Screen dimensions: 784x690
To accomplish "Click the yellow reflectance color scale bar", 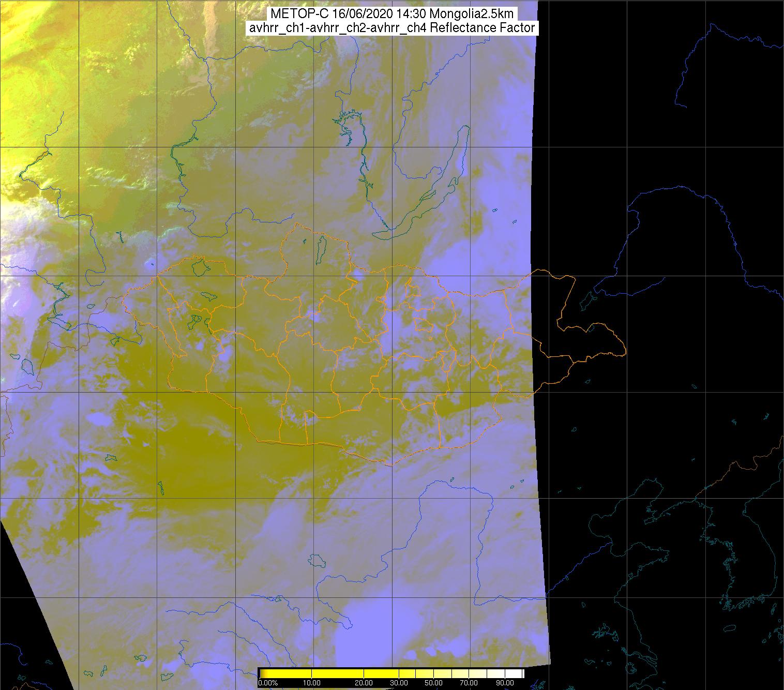I will pyautogui.click(x=391, y=673).
